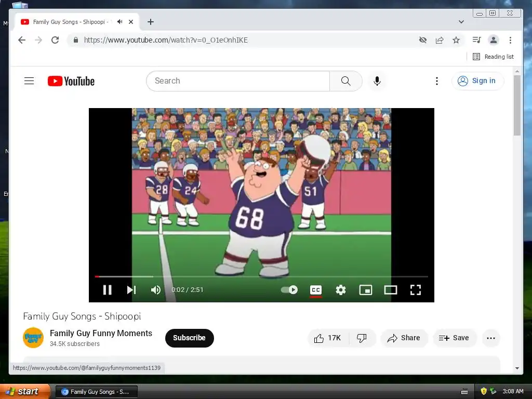Dislike this video

tap(362, 338)
